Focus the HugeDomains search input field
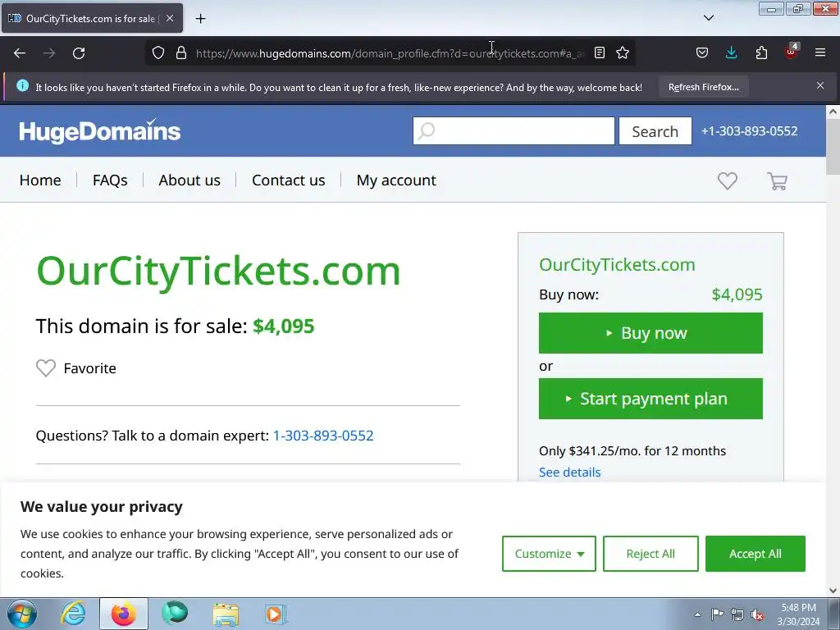The width and height of the screenshot is (840, 630). point(514,130)
